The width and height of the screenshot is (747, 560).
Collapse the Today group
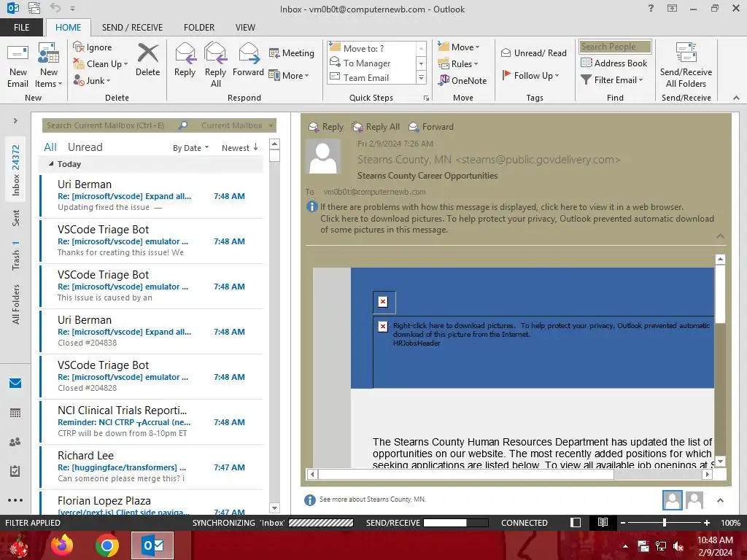pos(51,164)
